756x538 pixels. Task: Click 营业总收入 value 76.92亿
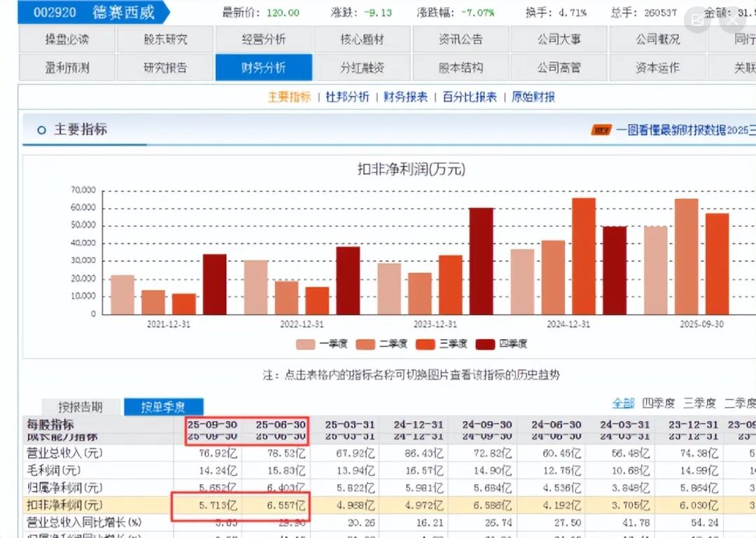(x=218, y=453)
